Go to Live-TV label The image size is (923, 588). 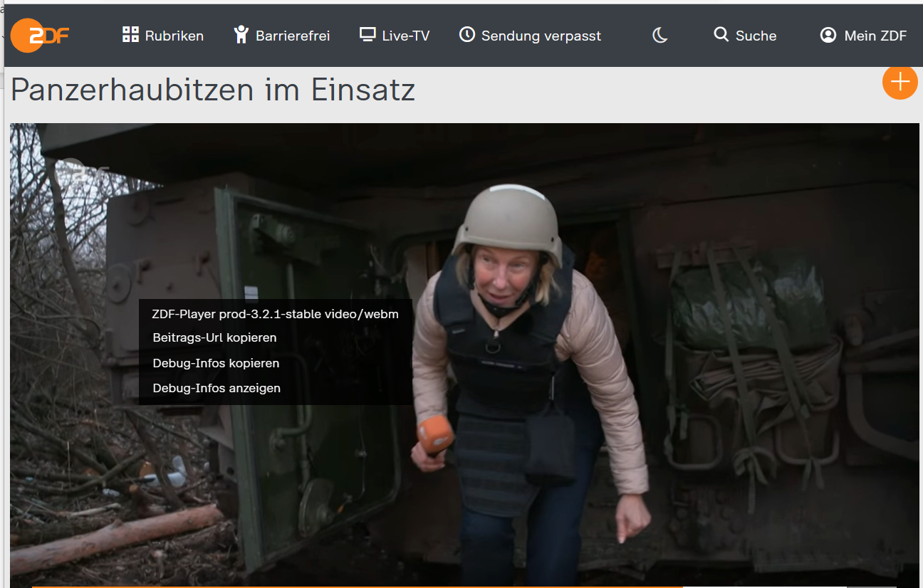[406, 36]
